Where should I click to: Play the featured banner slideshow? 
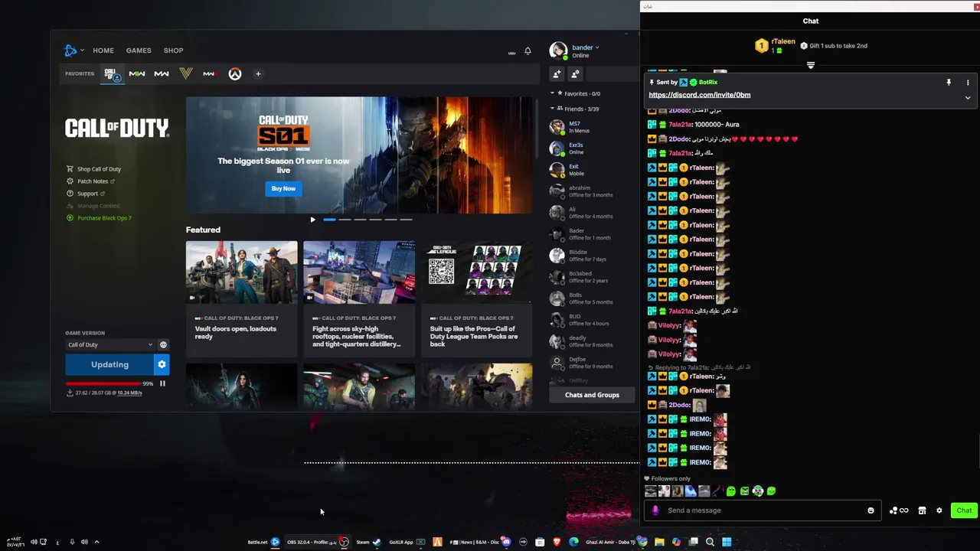312,220
